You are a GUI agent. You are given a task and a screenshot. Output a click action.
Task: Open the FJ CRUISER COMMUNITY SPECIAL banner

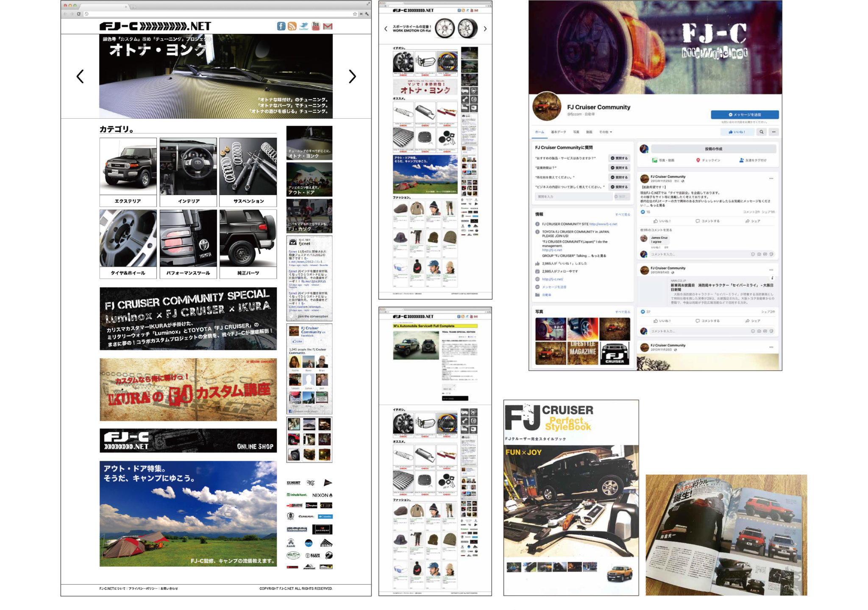(188, 319)
